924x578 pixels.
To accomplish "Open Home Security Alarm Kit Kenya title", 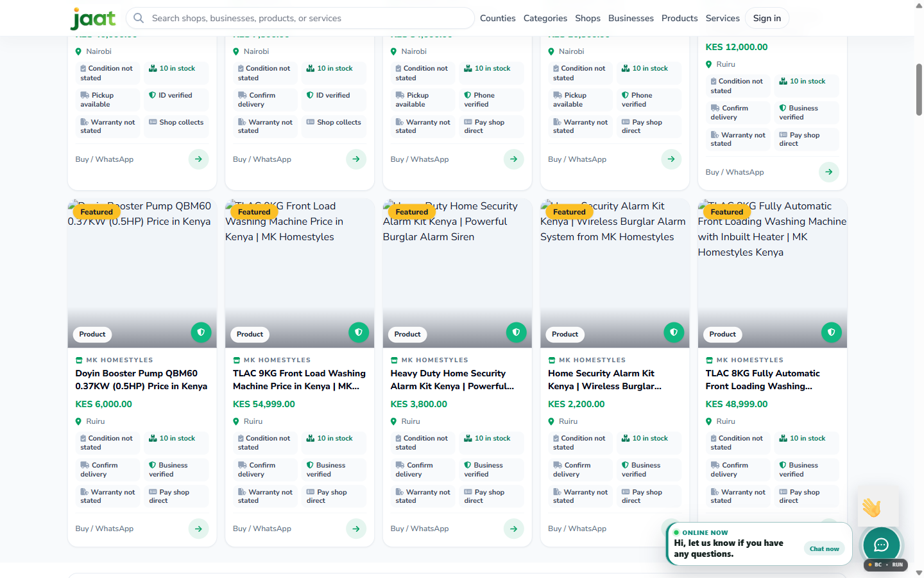I will coord(604,380).
